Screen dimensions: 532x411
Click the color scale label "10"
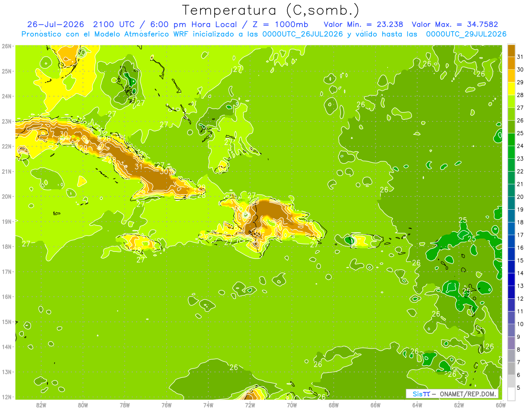click(x=520, y=324)
